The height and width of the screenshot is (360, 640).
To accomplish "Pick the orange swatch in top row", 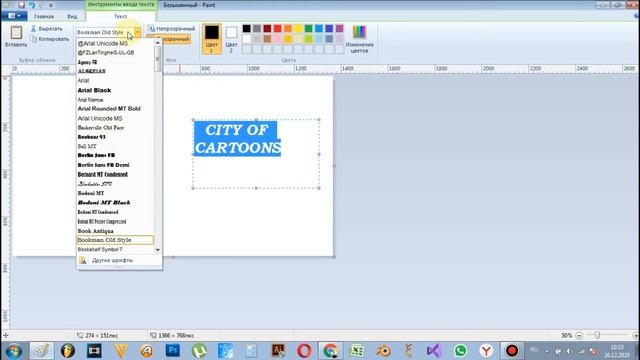I will click(288, 28).
